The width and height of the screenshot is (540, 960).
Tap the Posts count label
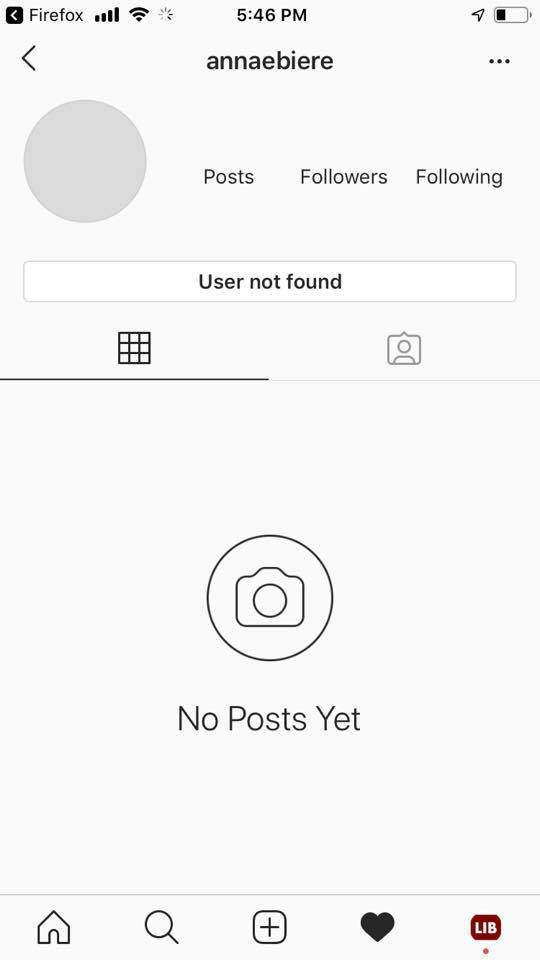pyautogui.click(x=228, y=177)
